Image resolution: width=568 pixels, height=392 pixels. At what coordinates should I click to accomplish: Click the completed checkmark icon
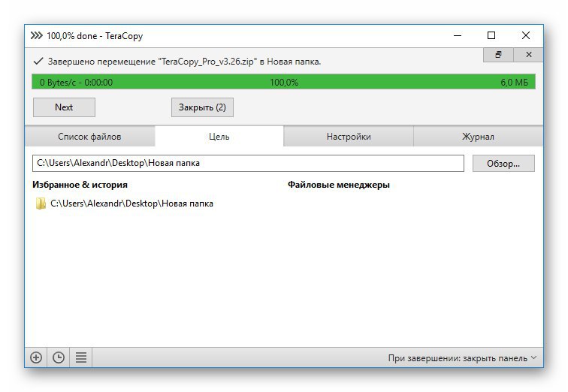coord(38,61)
